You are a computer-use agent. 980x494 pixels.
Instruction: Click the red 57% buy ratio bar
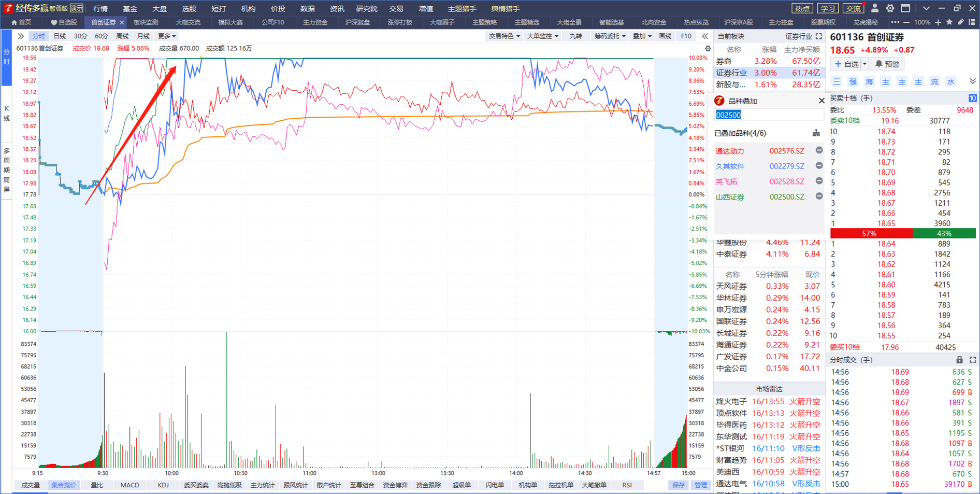pos(871,234)
